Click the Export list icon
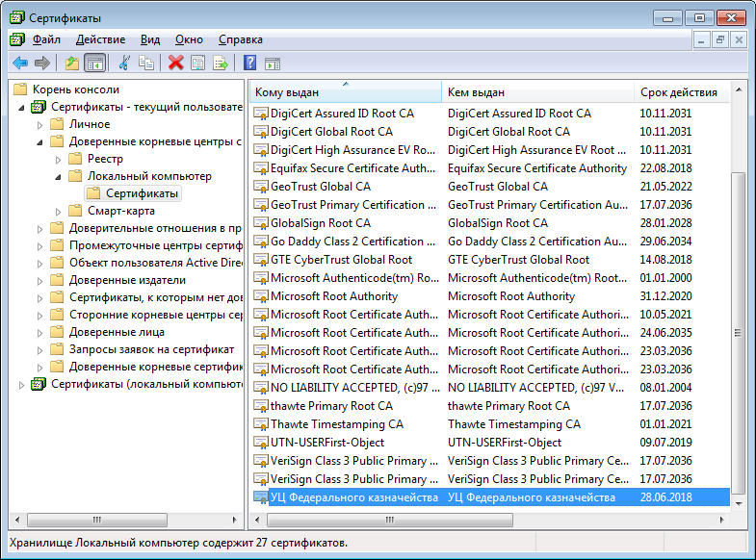 click(x=221, y=63)
